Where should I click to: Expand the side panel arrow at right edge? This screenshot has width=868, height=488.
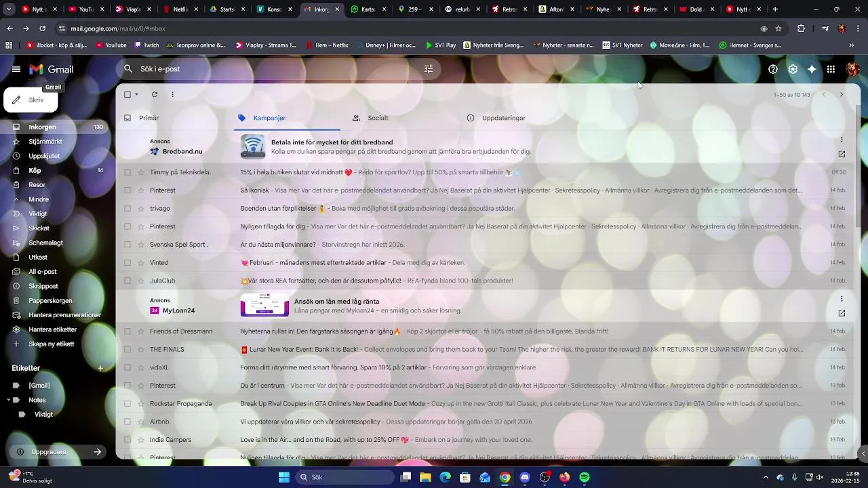[x=863, y=453]
